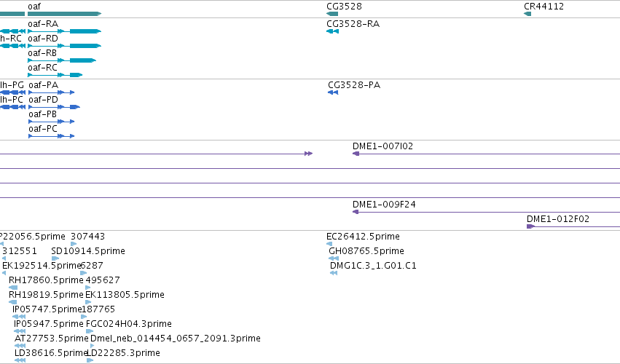
Task: Click the GH08765.5prime EST glyph
Action: (334, 258)
